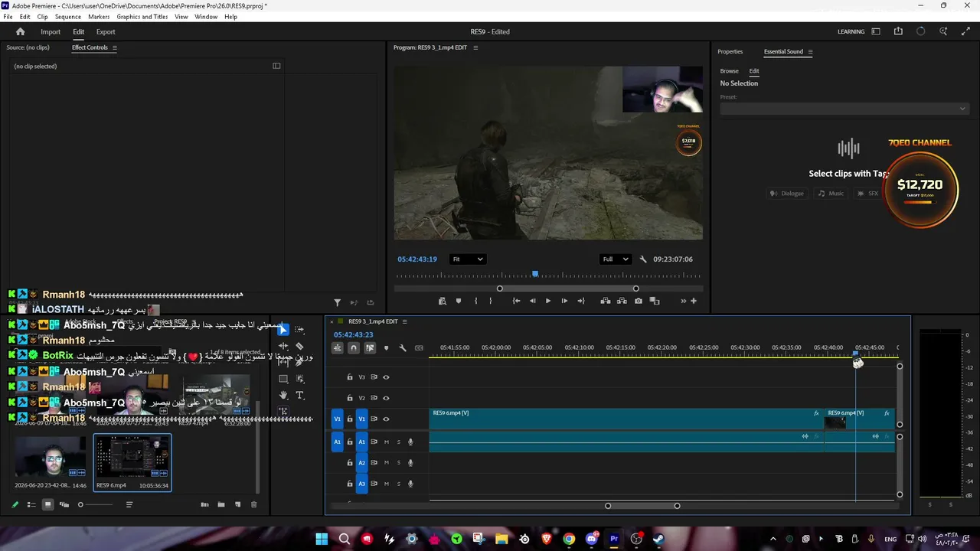This screenshot has height=551, width=980.
Task: Open the Markers menu
Action: [x=99, y=17]
